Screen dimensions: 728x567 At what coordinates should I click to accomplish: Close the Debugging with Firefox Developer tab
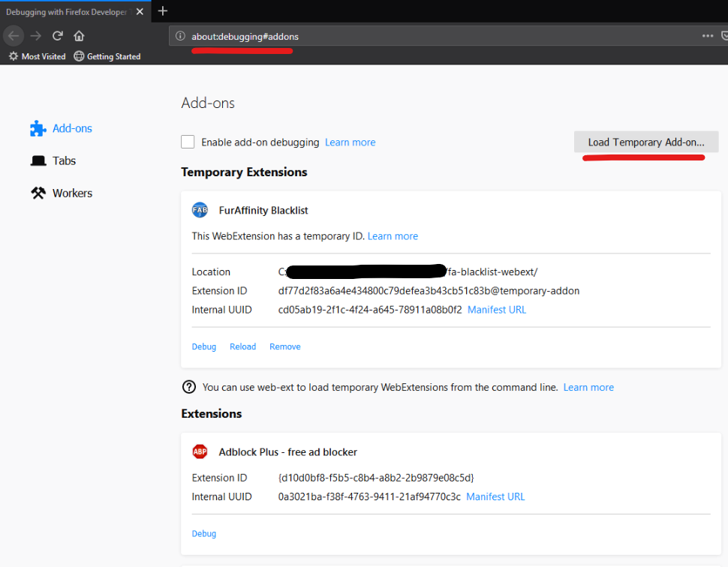pyautogui.click(x=140, y=11)
